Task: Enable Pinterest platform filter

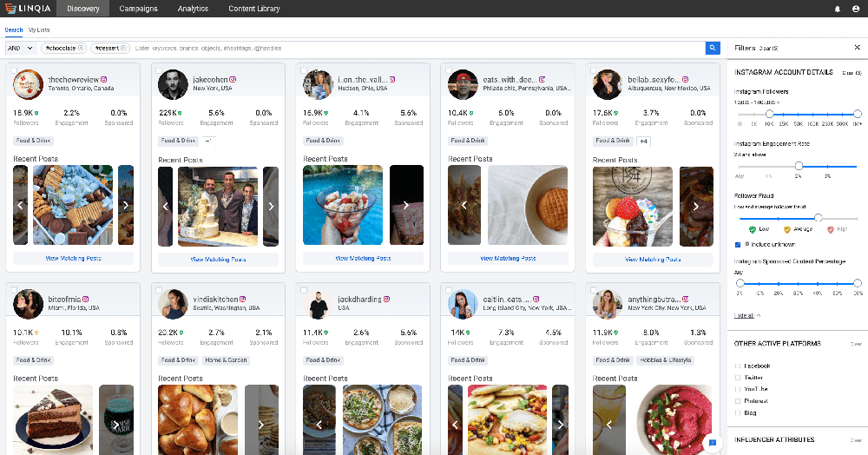Action: click(x=737, y=401)
